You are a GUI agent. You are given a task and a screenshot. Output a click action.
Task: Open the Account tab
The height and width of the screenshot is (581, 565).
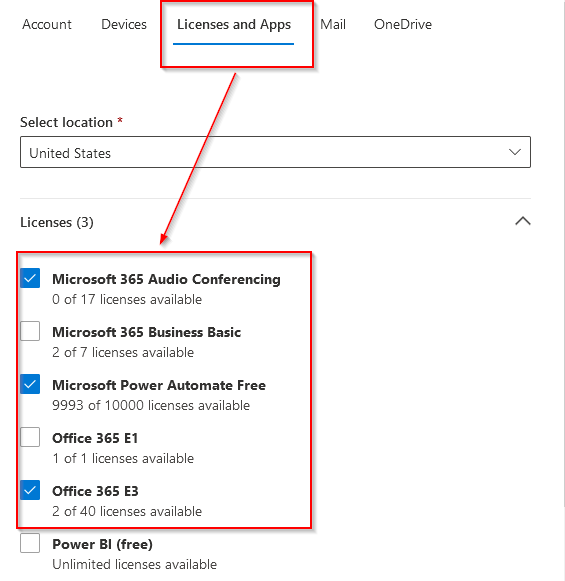pyautogui.click(x=47, y=24)
